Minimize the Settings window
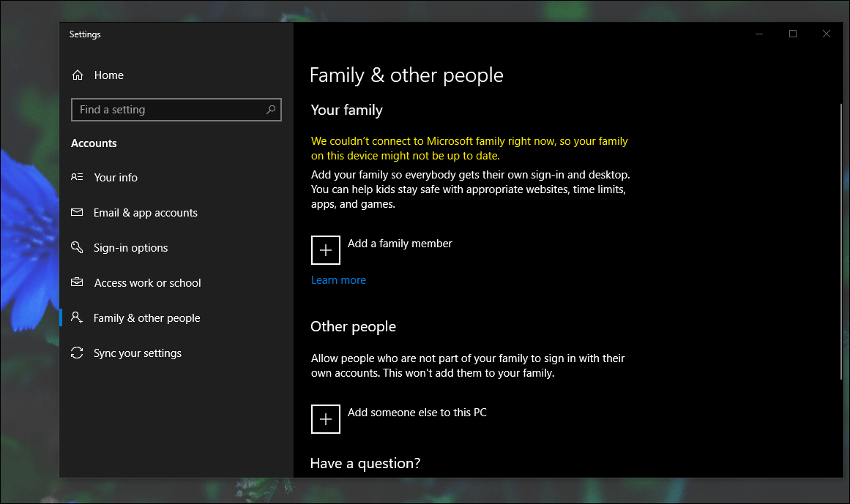 click(759, 34)
